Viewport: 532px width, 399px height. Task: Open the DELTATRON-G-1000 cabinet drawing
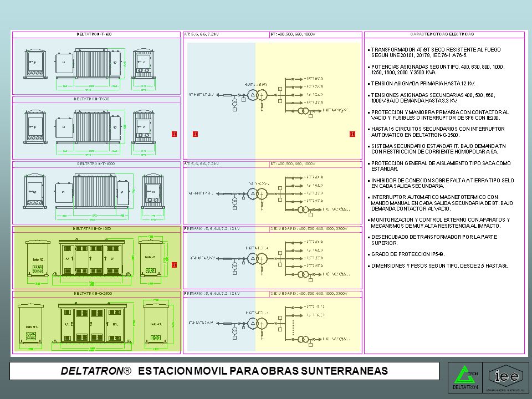click(x=96, y=260)
